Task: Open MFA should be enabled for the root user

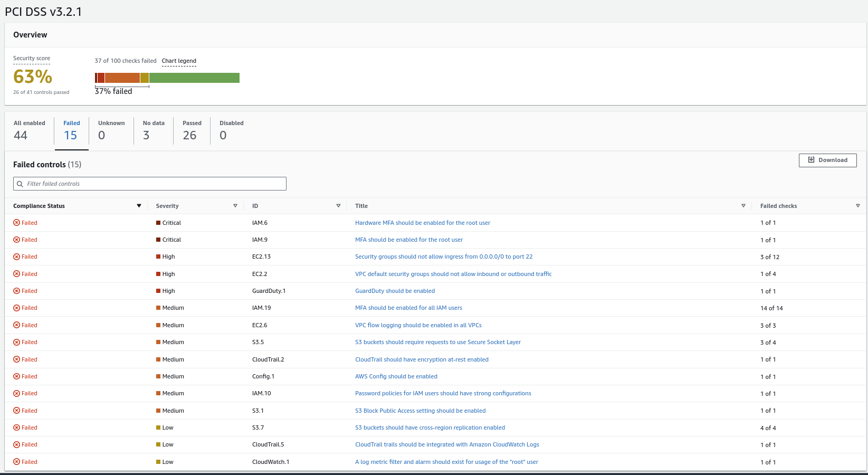Action: pos(409,240)
